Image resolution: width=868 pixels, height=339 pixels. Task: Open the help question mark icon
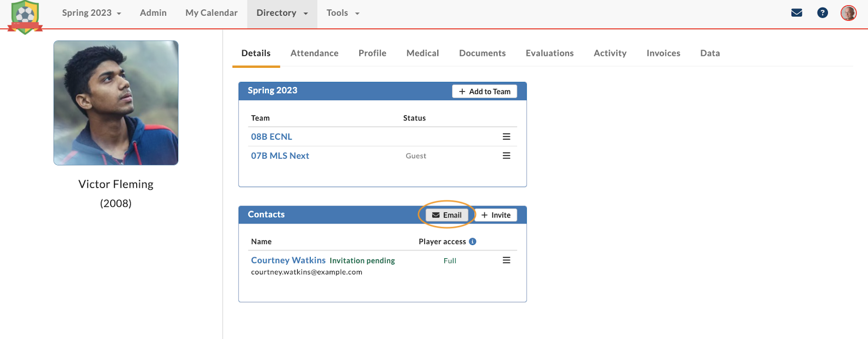click(822, 13)
